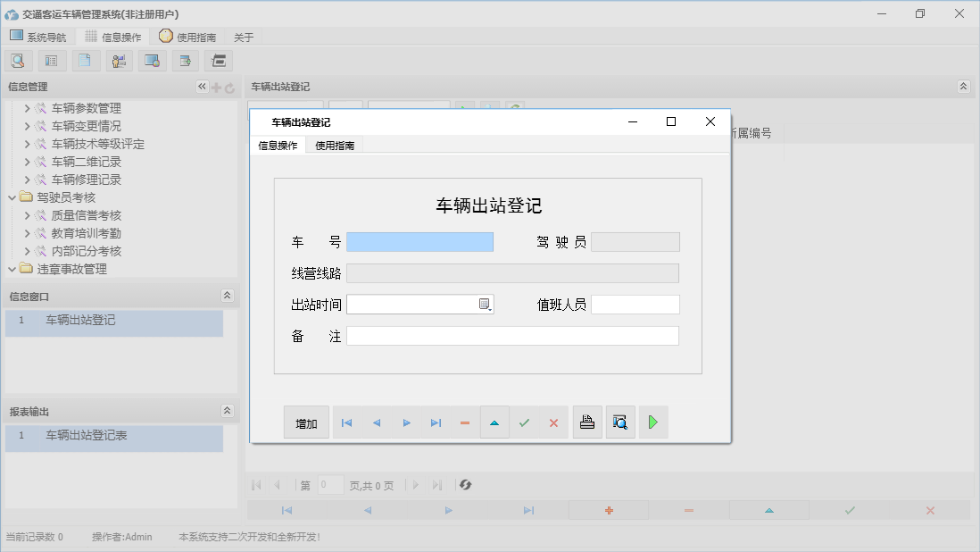
Task: Click the exit icon at toolbar's right end
Action: coord(218,60)
